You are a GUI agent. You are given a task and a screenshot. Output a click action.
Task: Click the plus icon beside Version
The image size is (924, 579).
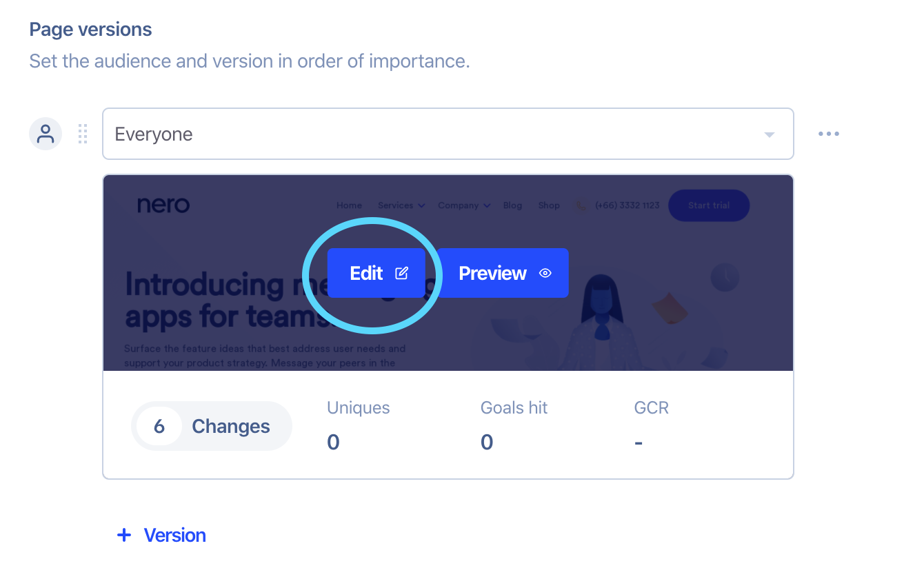[x=124, y=535]
